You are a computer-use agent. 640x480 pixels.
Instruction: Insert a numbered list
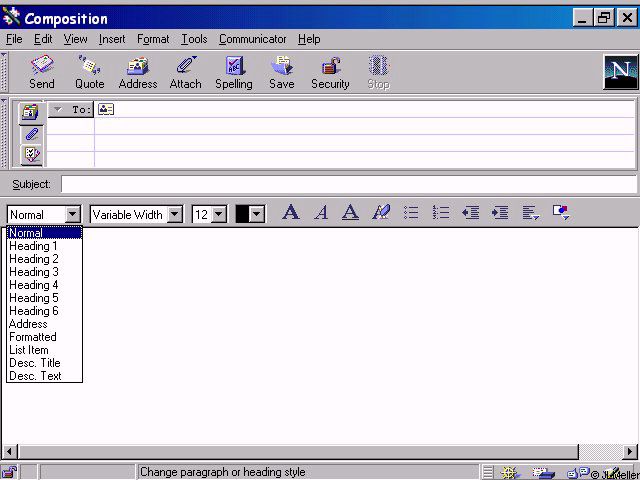coord(441,213)
